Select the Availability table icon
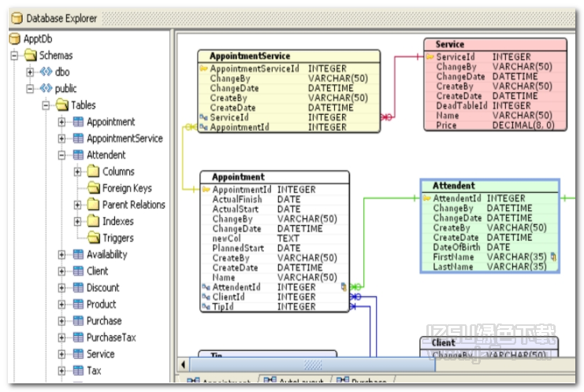The image size is (584, 392). [x=78, y=254]
